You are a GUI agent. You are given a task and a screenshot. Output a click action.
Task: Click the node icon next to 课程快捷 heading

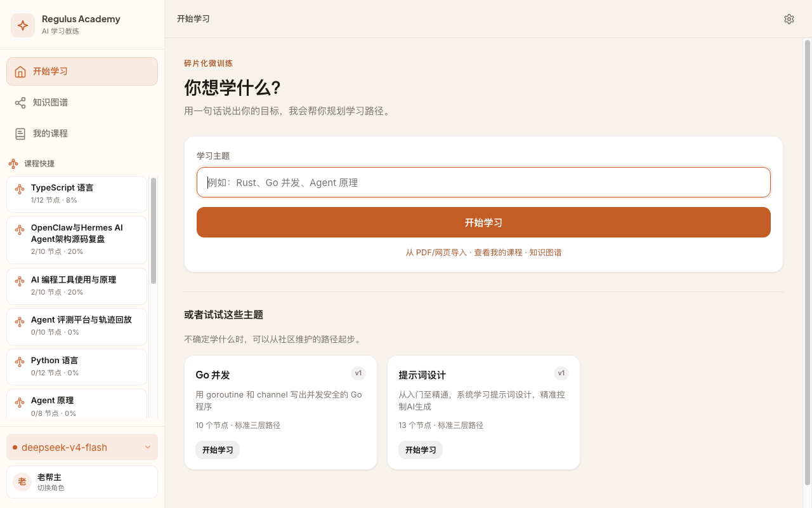[13, 164]
